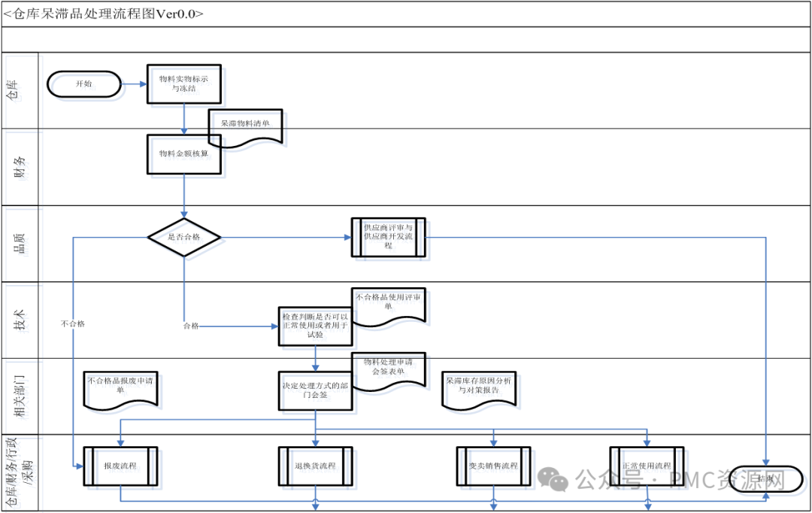
Task: Select the 物料实物标示与冻结 process box
Action: [183, 83]
